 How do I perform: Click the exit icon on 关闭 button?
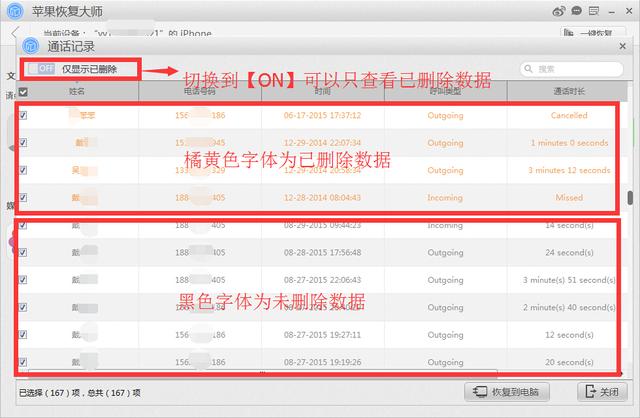590,391
